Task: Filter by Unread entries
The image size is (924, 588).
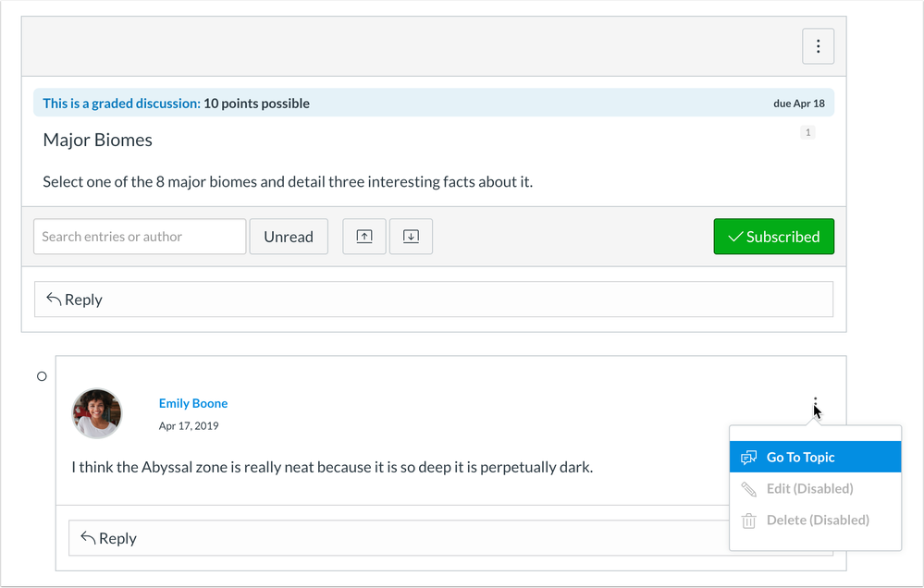Action: [x=289, y=237]
